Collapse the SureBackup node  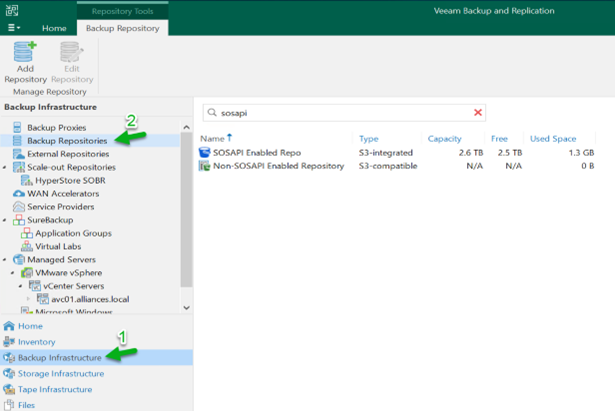click(5, 220)
